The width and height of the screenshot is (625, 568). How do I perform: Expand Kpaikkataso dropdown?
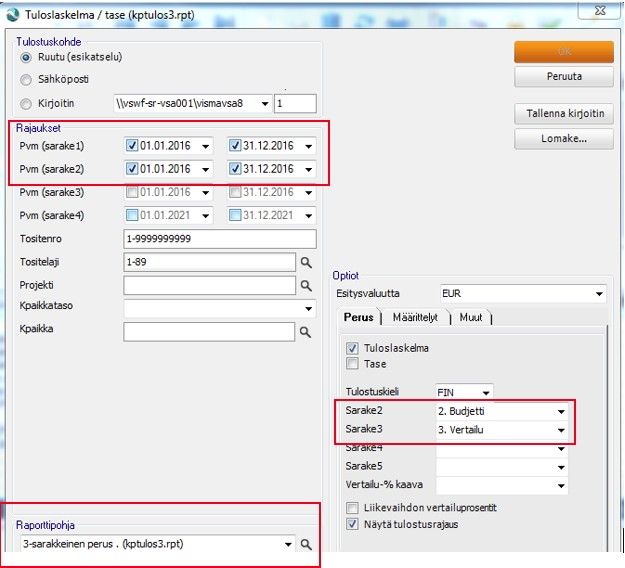coord(309,309)
